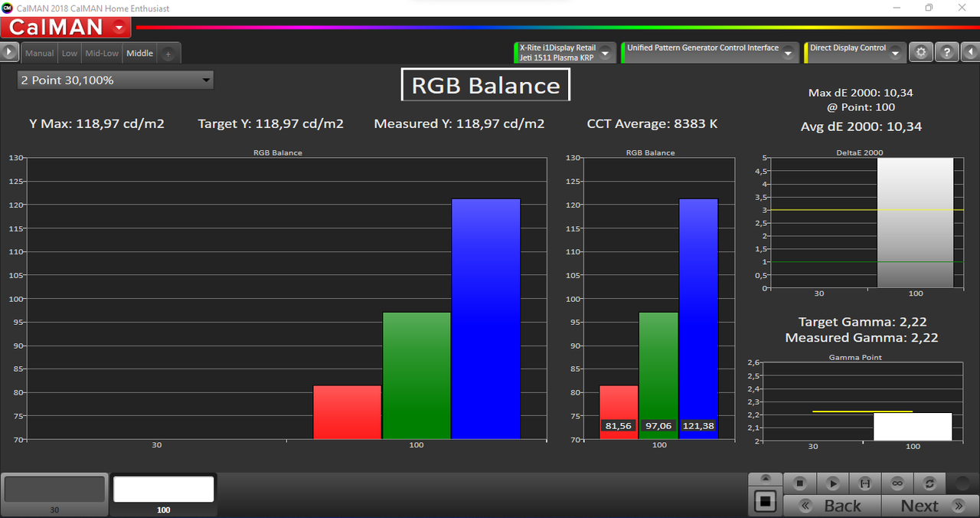Click the CalMAN app icon in title bar

coord(7,8)
